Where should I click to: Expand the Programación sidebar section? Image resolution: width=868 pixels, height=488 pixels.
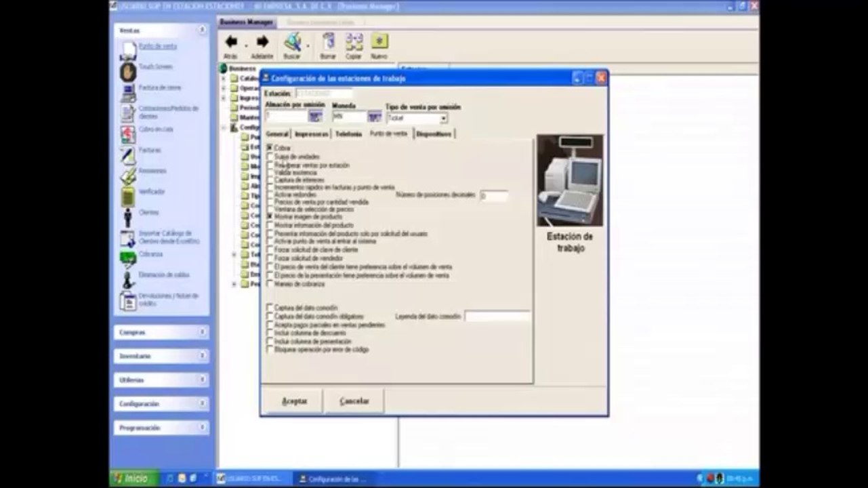coord(202,428)
